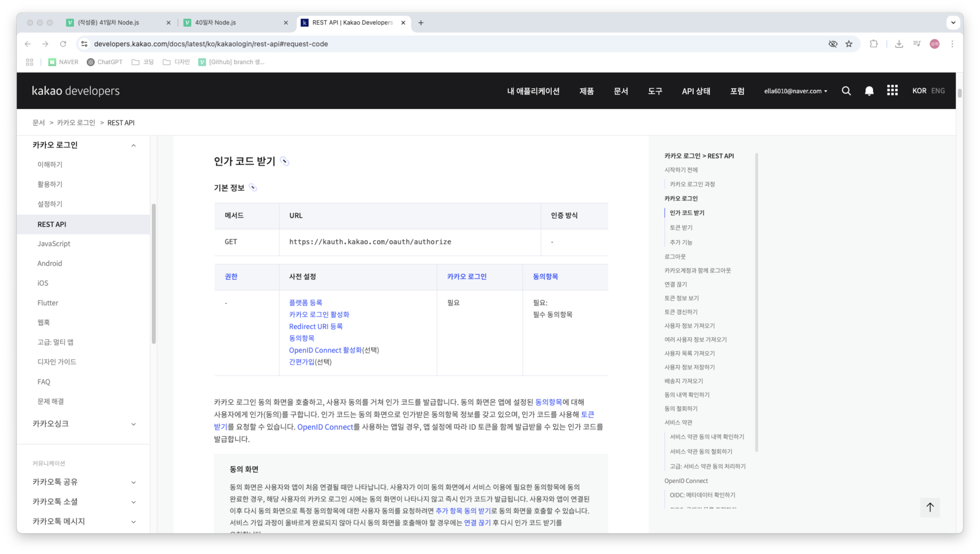Image resolution: width=980 pixels, height=554 pixels.
Task: Open the browser downloads icon
Action: [899, 44]
